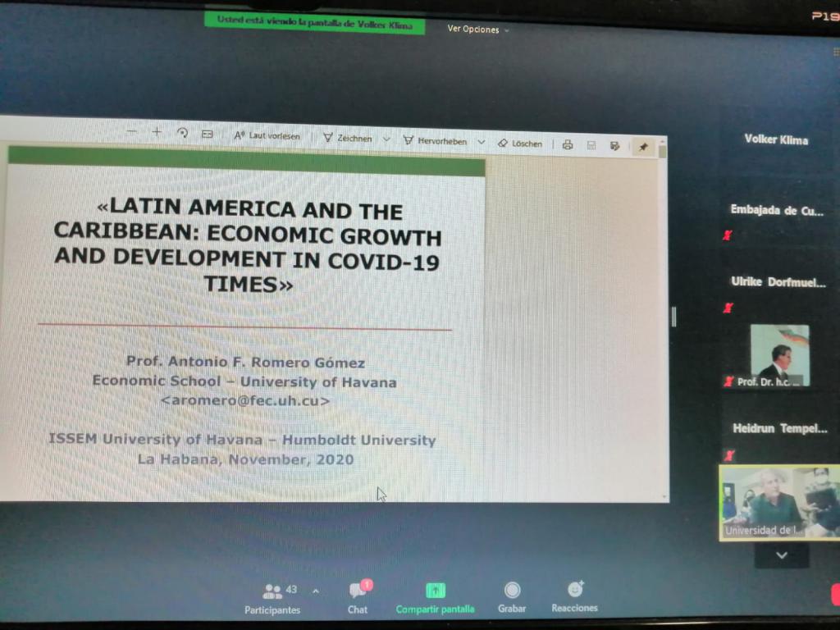
Task: Expand the Zeichnen dropdown arrow
Action: pyautogui.click(x=386, y=139)
